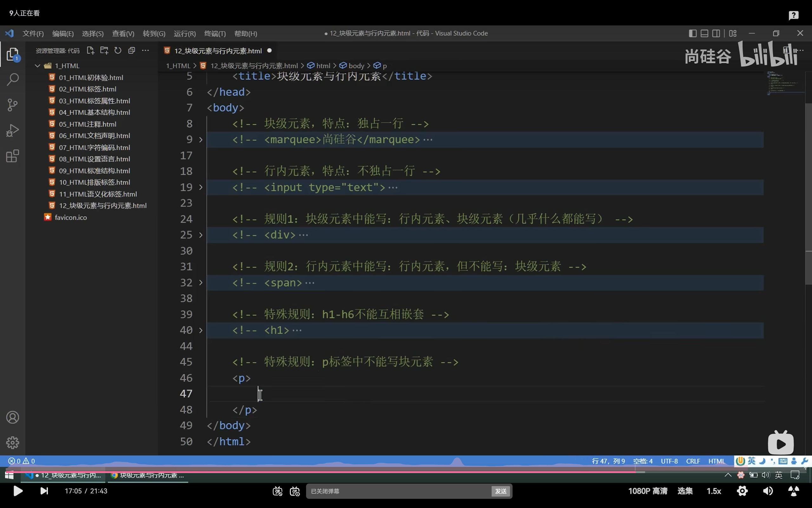This screenshot has height=508, width=812.
Task: Click the help question mark icon
Action: [x=794, y=15]
